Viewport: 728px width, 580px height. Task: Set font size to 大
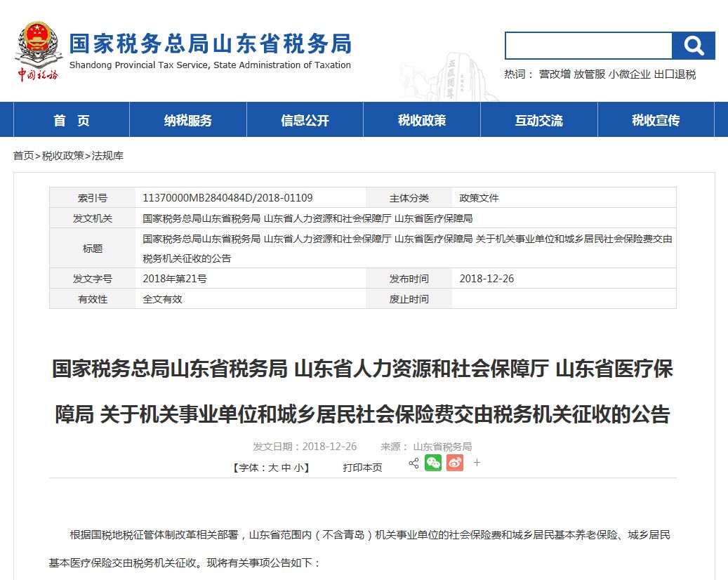(273, 468)
